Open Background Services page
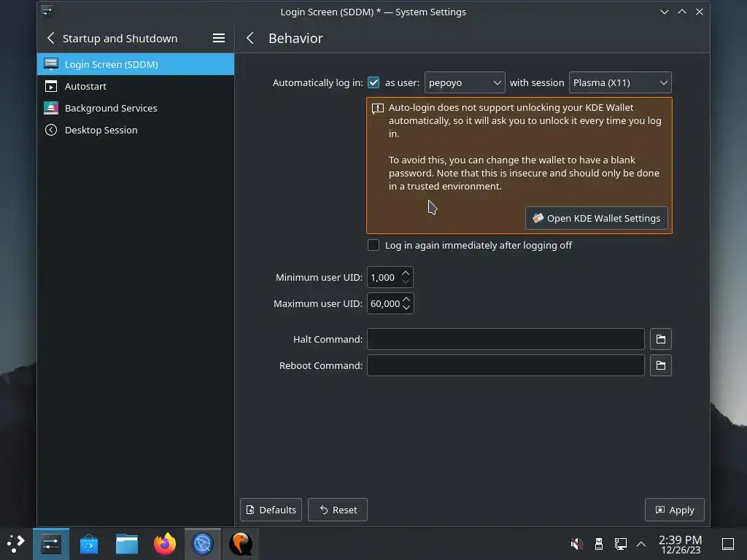The width and height of the screenshot is (747, 560). [135, 108]
